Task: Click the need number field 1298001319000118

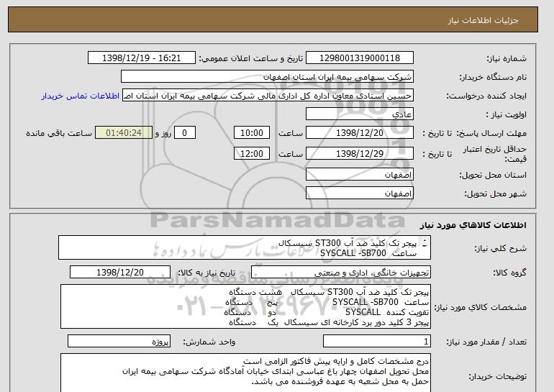Action: click(x=360, y=58)
